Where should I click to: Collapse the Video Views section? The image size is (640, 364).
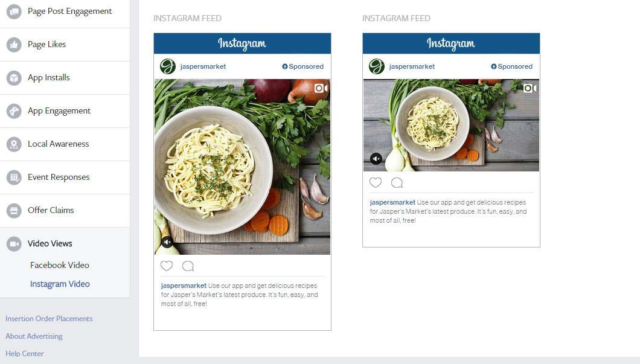pos(65,244)
